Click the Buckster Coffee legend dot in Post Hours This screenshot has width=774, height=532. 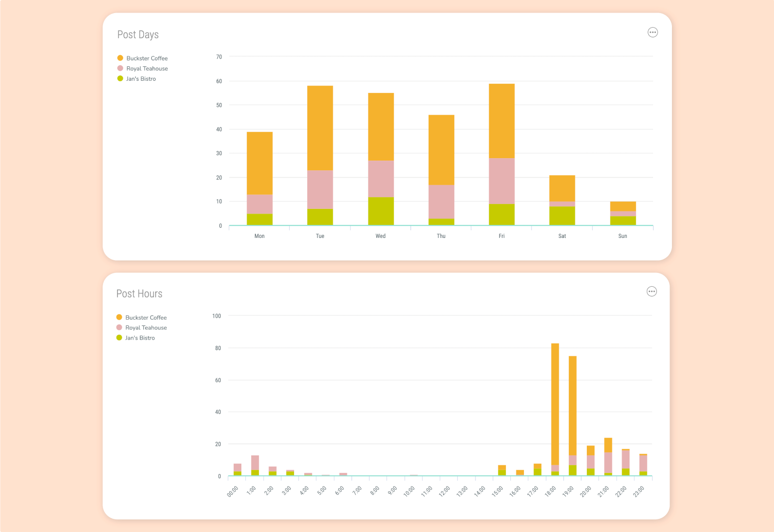pos(119,317)
